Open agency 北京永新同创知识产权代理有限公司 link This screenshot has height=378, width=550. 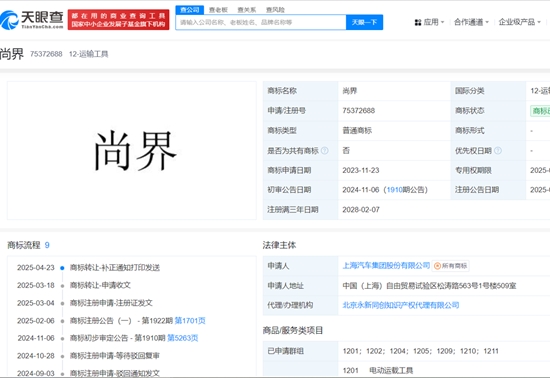(401, 305)
